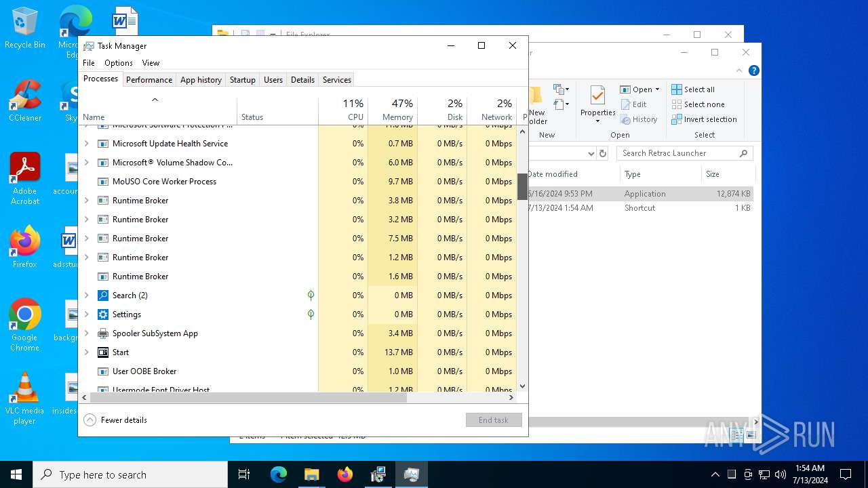The width and height of the screenshot is (868, 488).
Task: Expand the Runtime Broker row using 7.5 MB
Action: click(86, 239)
